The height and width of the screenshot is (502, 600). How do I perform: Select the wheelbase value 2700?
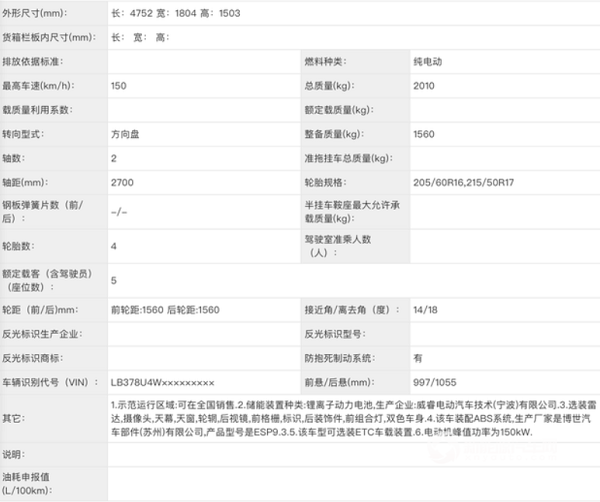pyautogui.click(x=122, y=182)
